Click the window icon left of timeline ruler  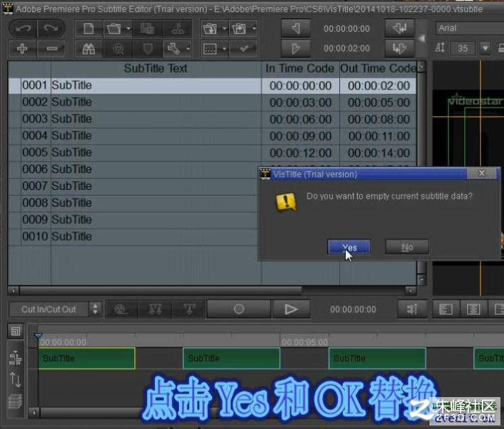tap(16, 331)
